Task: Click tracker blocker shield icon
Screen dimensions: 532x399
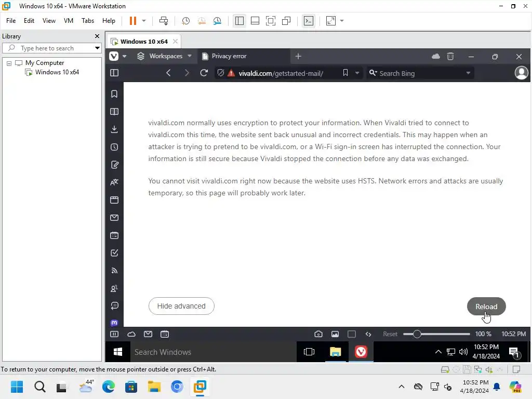Action: tap(220, 73)
